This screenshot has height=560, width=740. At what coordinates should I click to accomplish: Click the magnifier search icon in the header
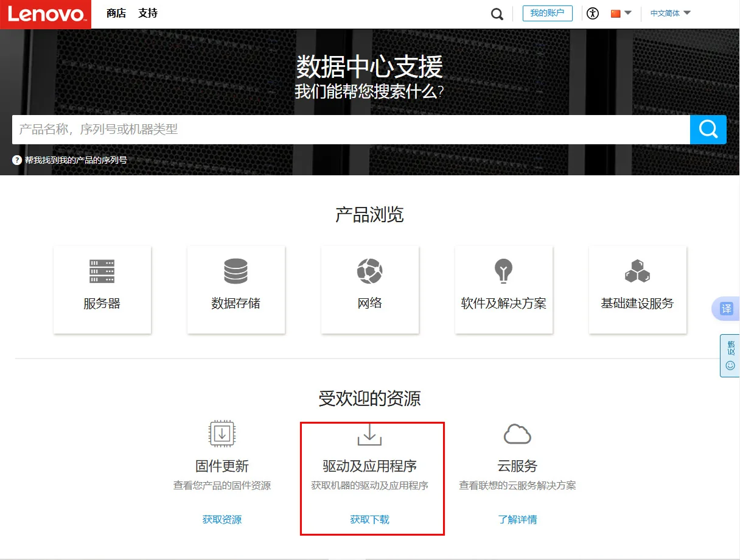click(x=497, y=13)
